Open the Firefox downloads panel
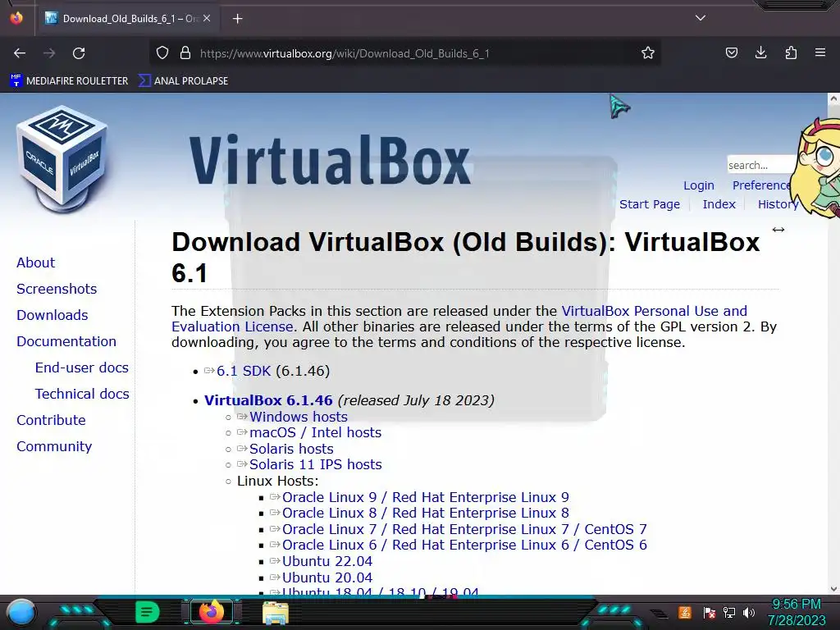 [760, 53]
